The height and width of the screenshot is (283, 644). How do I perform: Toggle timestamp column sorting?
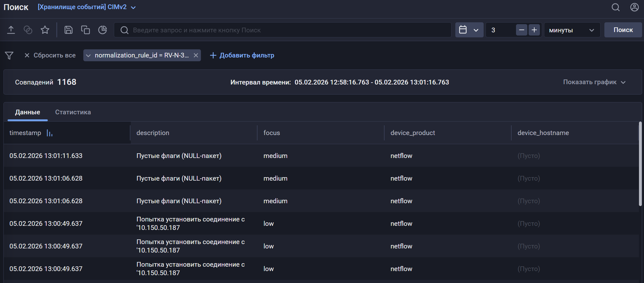point(50,133)
